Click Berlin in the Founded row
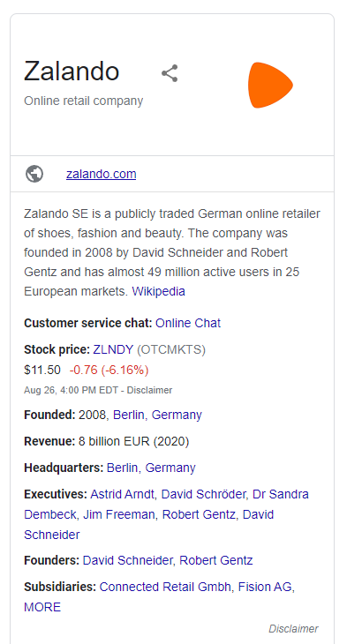 [129, 415]
